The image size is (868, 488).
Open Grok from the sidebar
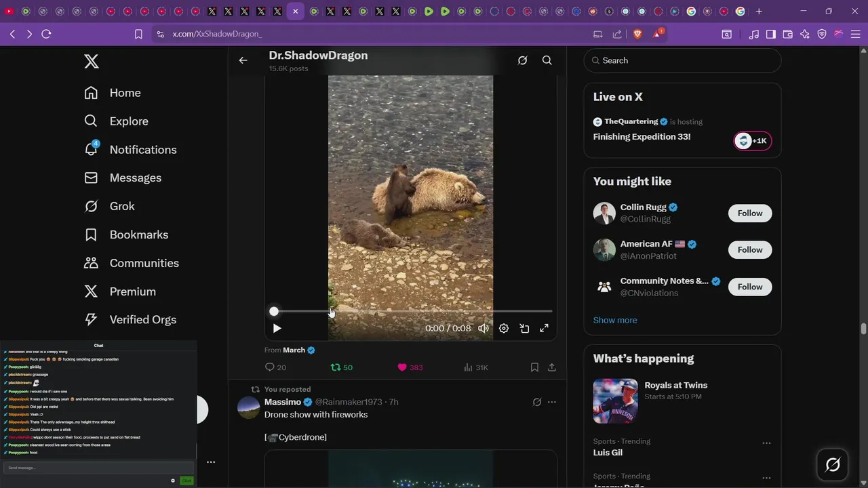(109, 206)
